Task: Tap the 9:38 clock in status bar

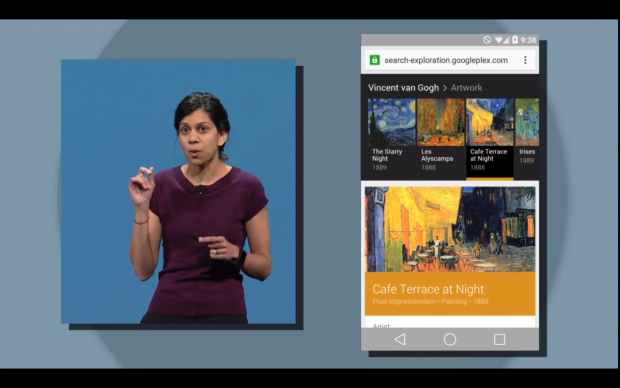Action: click(x=528, y=40)
